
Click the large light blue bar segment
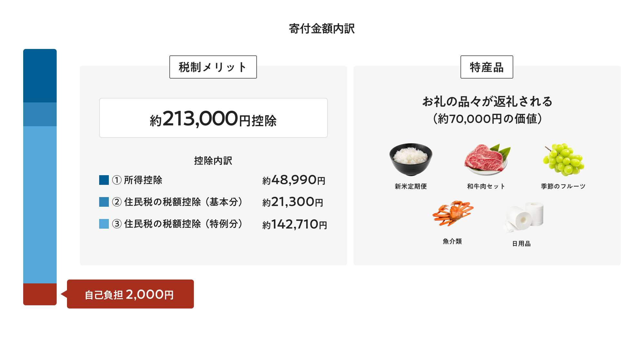click(x=40, y=204)
